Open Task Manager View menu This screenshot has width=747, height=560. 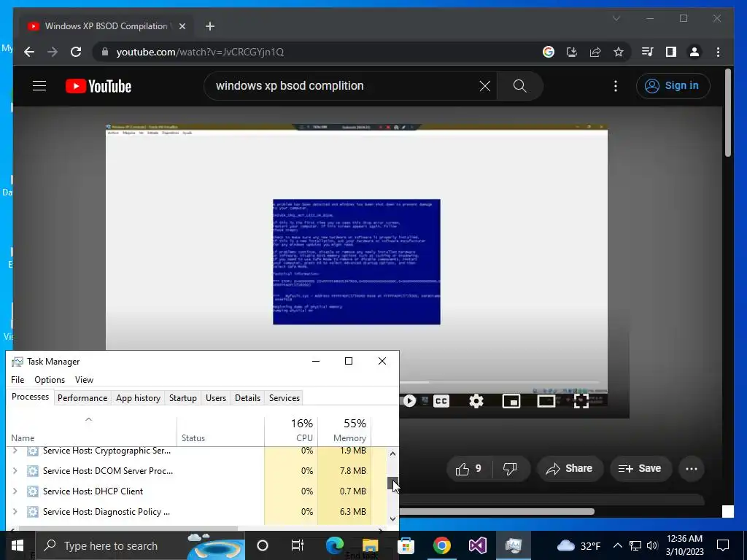(x=84, y=379)
